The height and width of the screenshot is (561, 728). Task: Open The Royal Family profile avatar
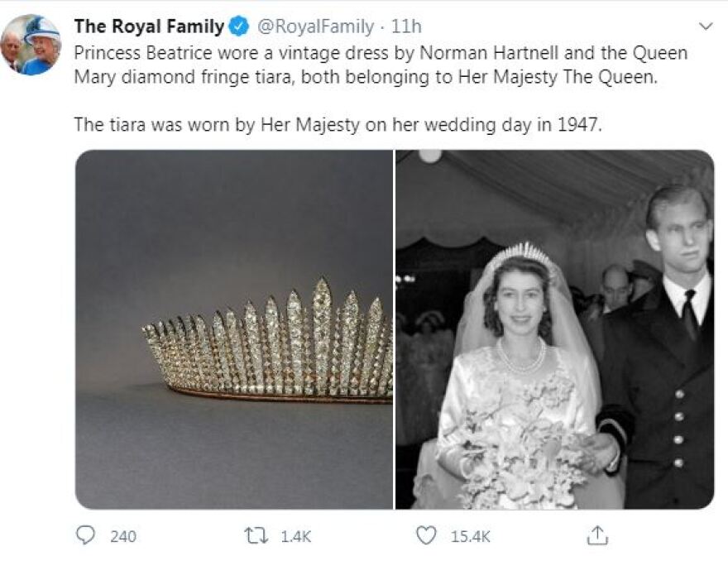click(31, 45)
